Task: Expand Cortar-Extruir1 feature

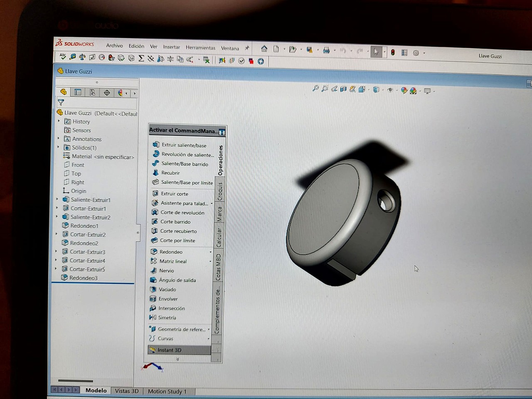Action: (57, 208)
